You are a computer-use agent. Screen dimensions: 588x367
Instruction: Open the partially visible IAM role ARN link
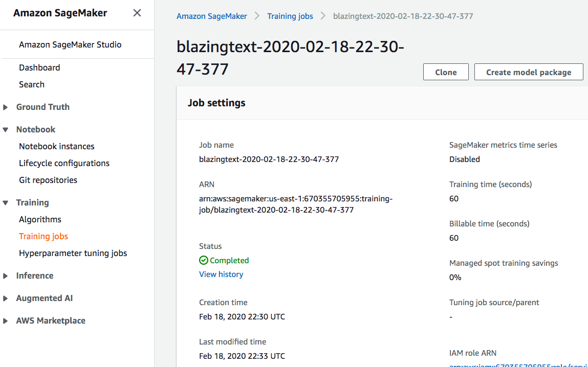pyautogui.click(x=518, y=365)
